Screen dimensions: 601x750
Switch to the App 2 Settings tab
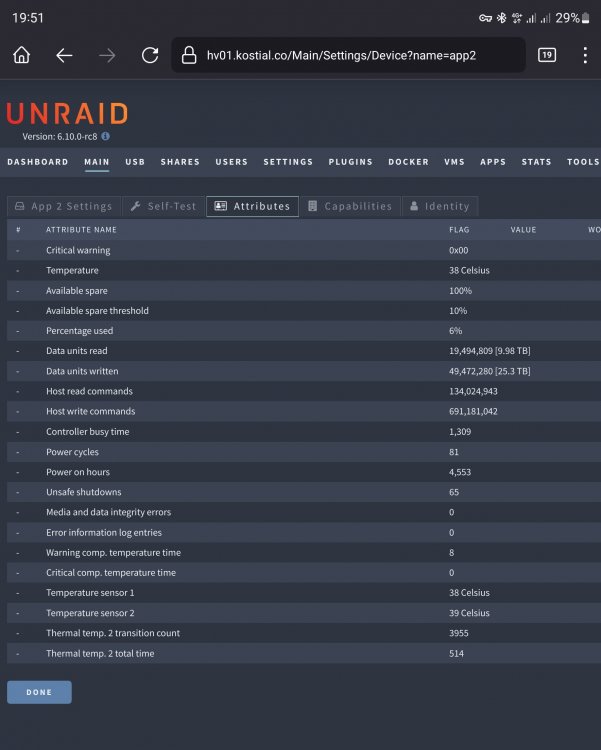[64, 206]
